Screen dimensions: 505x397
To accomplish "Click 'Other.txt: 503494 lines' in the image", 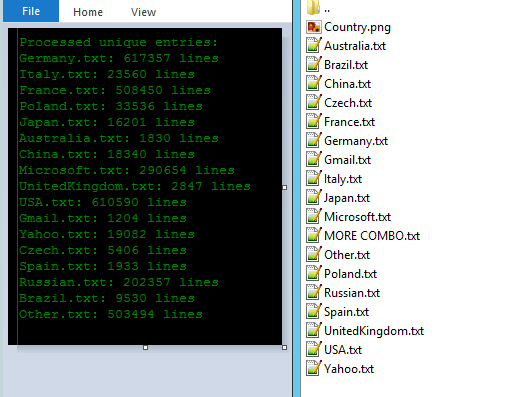I will 111,314.
